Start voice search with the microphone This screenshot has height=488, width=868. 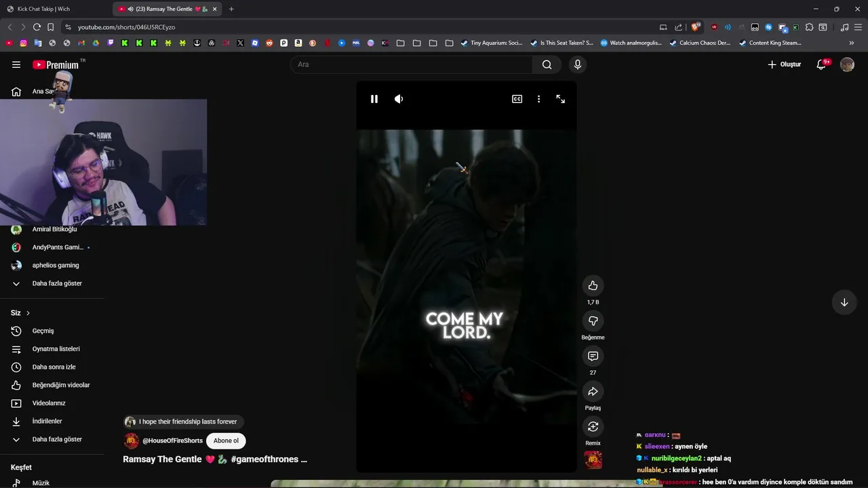(x=577, y=64)
